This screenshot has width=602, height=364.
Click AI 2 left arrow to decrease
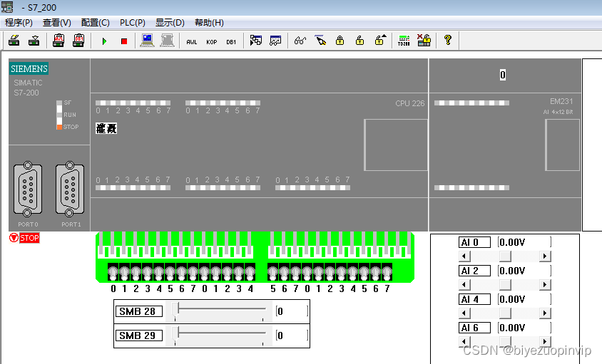tap(464, 285)
